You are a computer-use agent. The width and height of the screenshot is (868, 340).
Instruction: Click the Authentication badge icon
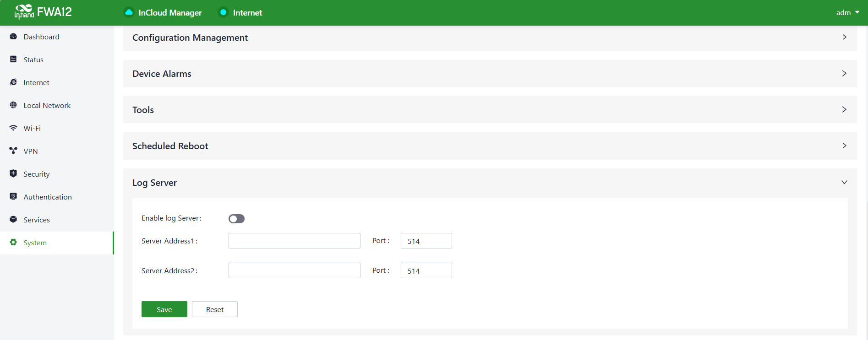click(13, 197)
